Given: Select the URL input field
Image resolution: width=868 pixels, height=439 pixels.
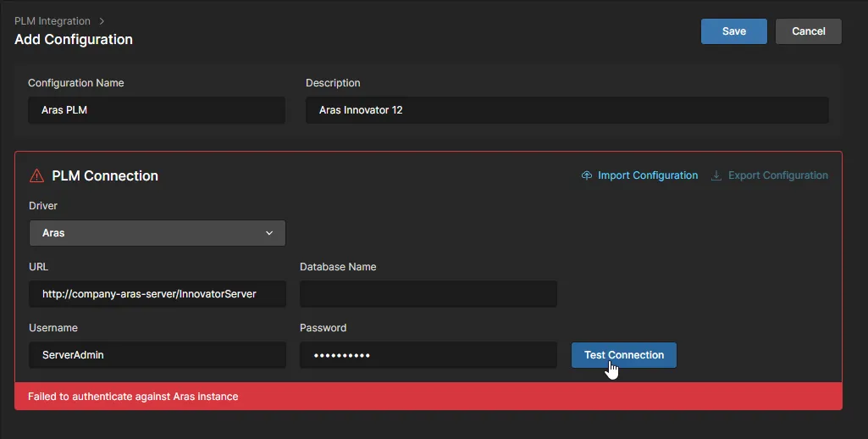Looking at the screenshot, I should [x=158, y=294].
